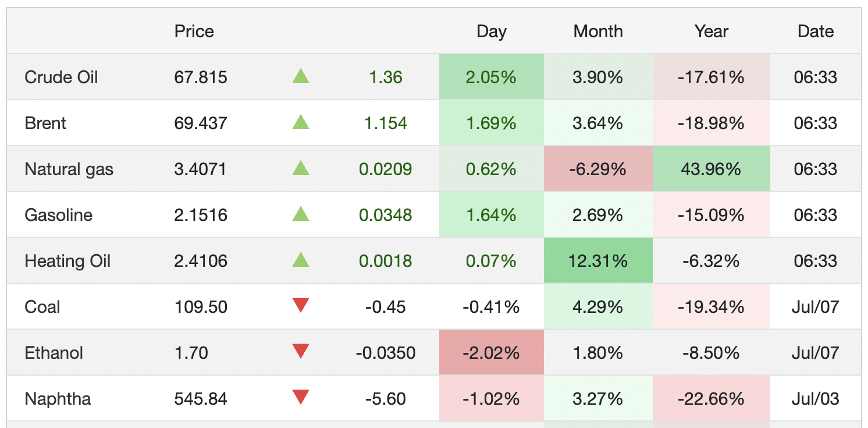Select Brent price 69.437
The height and width of the screenshot is (428, 868).
tap(201, 123)
